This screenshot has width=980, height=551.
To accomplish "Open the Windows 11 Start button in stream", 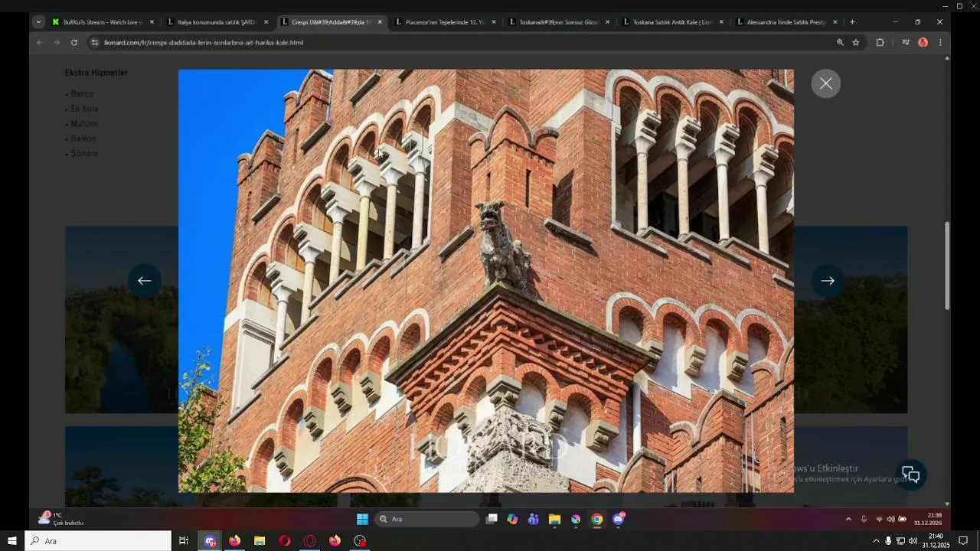I will [362, 519].
